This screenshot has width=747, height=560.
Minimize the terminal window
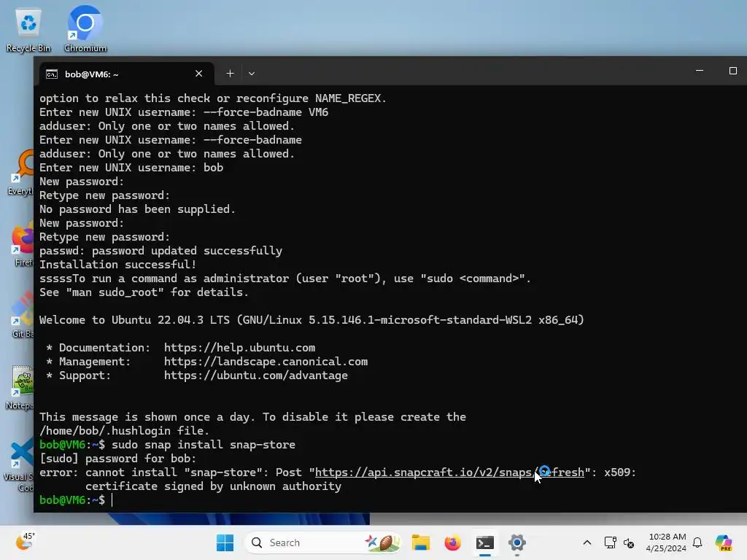(x=700, y=71)
